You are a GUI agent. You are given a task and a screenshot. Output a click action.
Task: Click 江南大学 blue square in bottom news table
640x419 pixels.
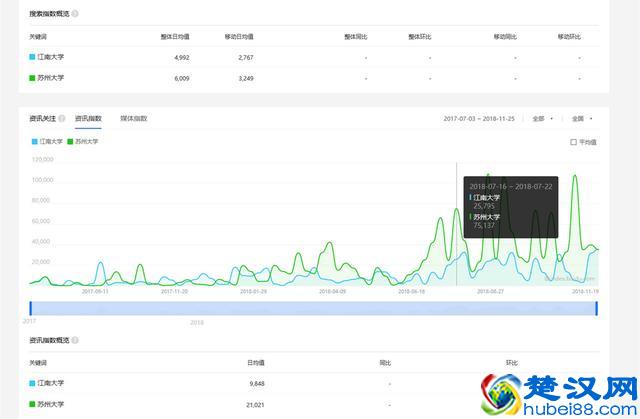(x=32, y=382)
